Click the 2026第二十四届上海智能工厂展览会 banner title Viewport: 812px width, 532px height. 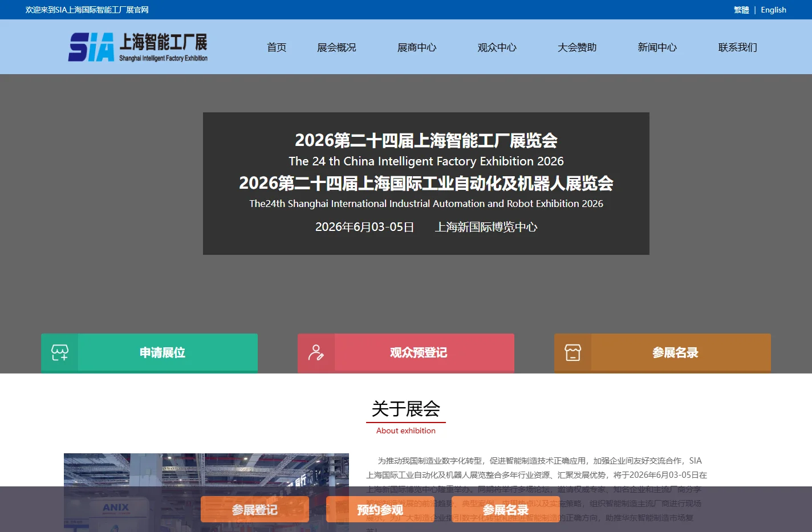pyautogui.click(x=426, y=140)
